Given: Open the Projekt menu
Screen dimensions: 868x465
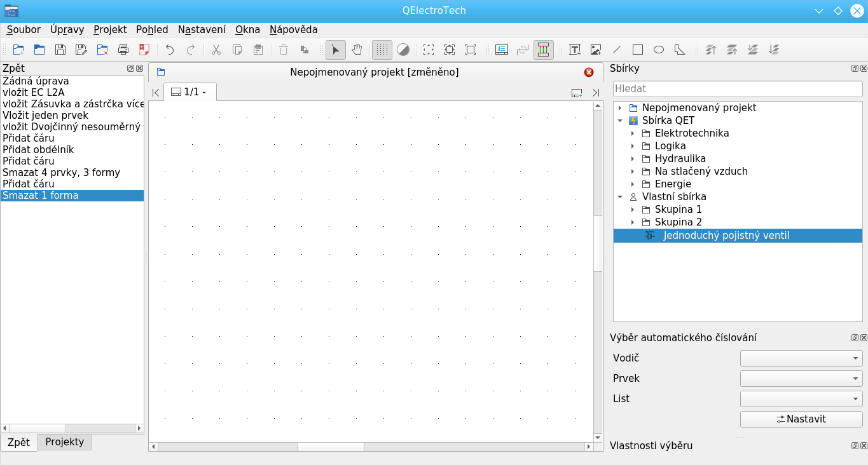Looking at the screenshot, I should click(110, 29).
